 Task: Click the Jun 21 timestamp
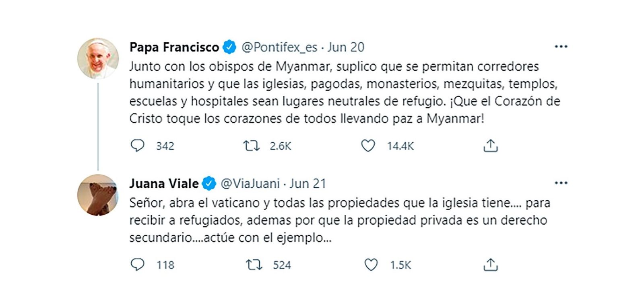[x=308, y=184]
